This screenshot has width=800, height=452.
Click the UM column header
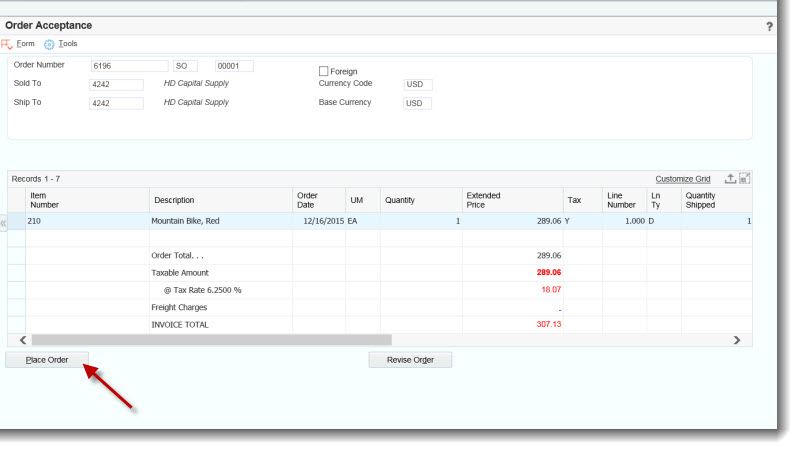pos(363,200)
